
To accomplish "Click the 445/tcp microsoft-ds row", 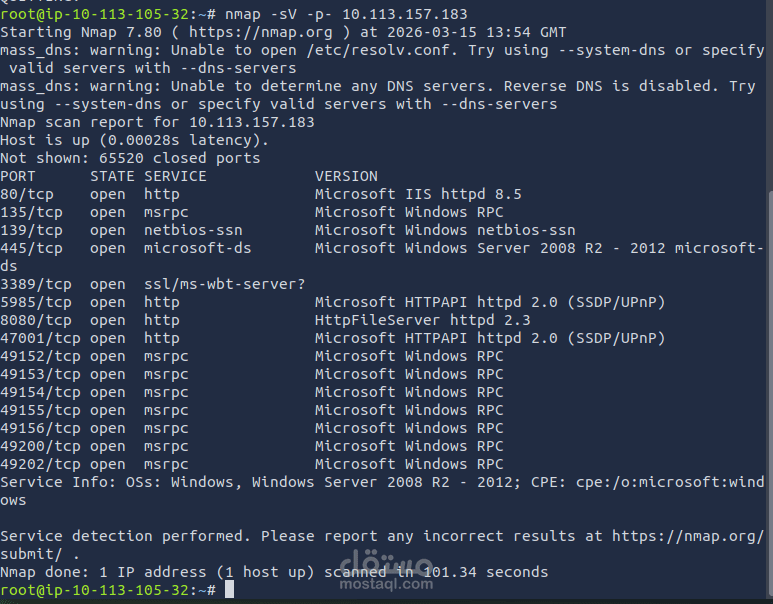I will click(382, 257).
